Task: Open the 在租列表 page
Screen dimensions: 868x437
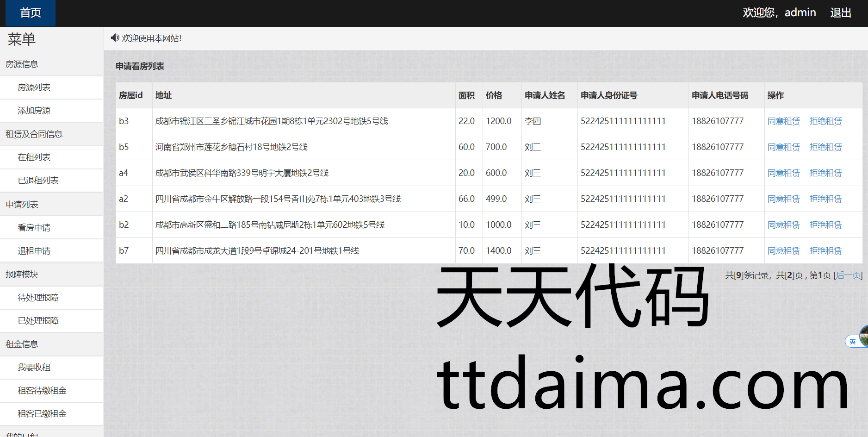Action: coord(34,157)
